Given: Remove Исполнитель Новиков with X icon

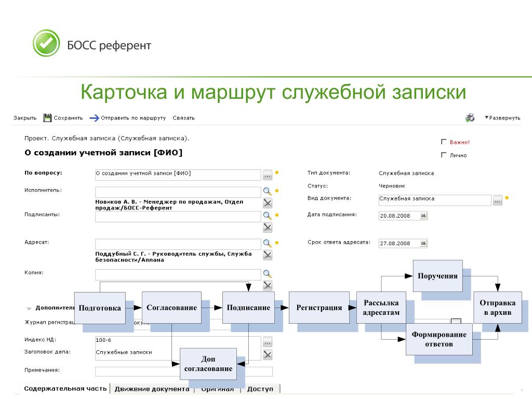Looking at the screenshot, I should coord(268,203).
